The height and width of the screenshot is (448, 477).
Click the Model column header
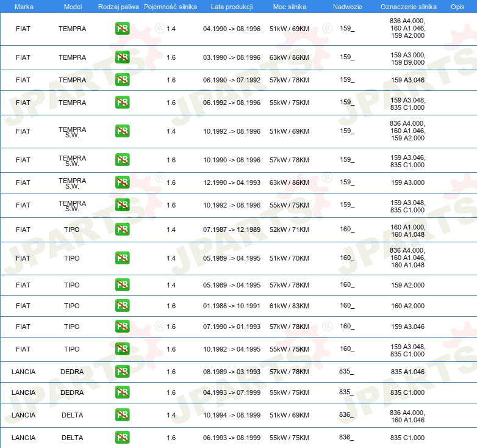73,7
